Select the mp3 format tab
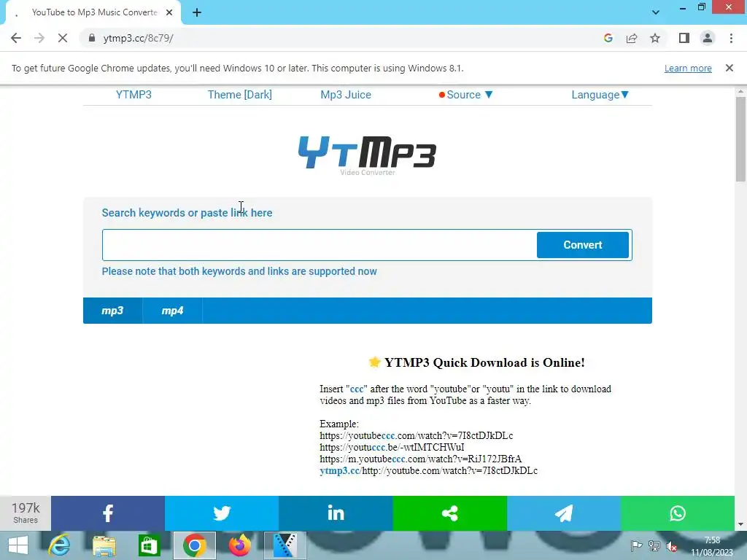The image size is (747, 560). tap(112, 311)
